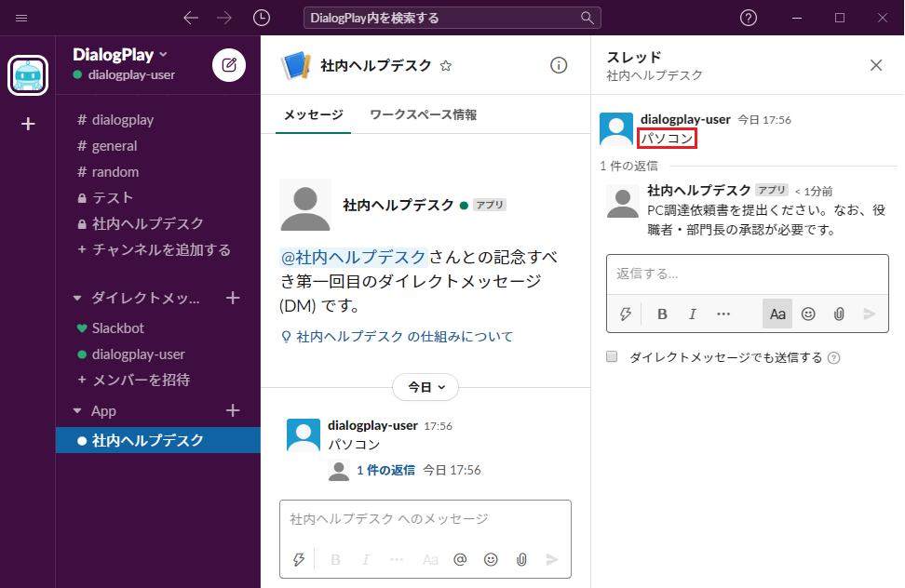Open emoji picker in thread reply
The height and width of the screenshot is (588, 905).
pos(808,314)
